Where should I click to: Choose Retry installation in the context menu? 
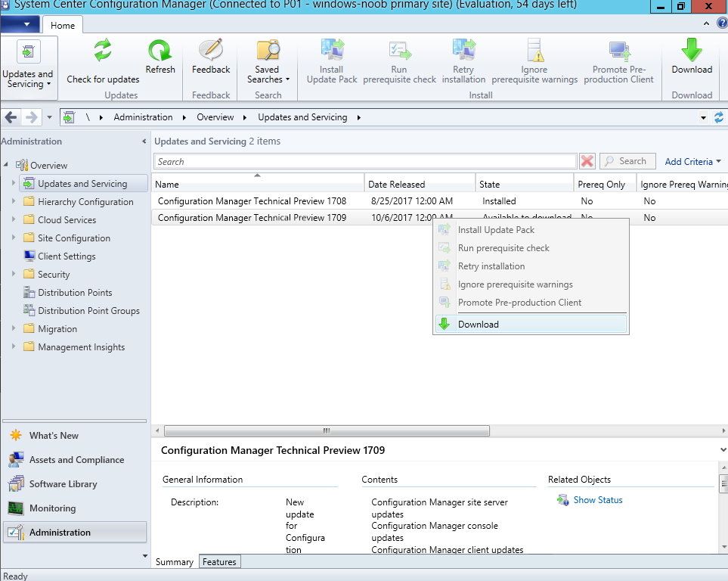pyautogui.click(x=531, y=266)
